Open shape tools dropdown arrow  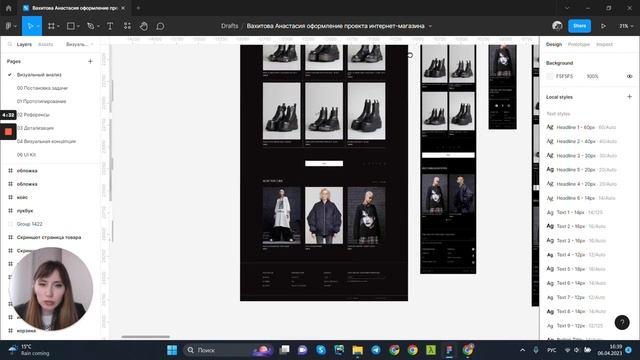click(78, 26)
